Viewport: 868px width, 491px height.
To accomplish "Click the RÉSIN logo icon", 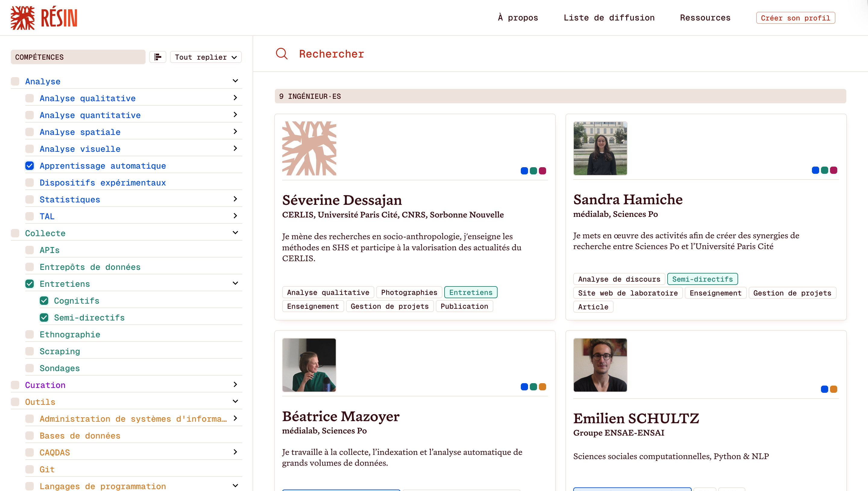I will [22, 18].
